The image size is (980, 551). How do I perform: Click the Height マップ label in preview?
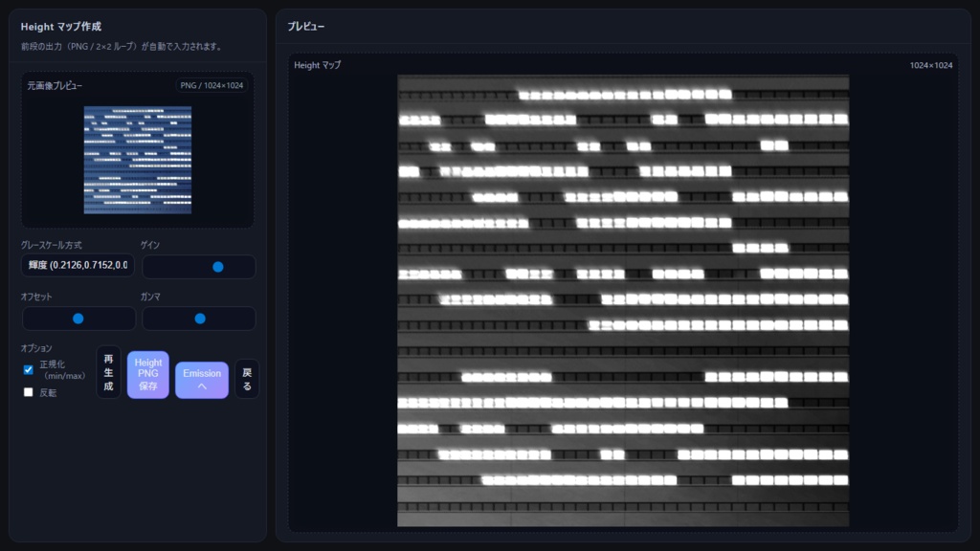coord(320,65)
